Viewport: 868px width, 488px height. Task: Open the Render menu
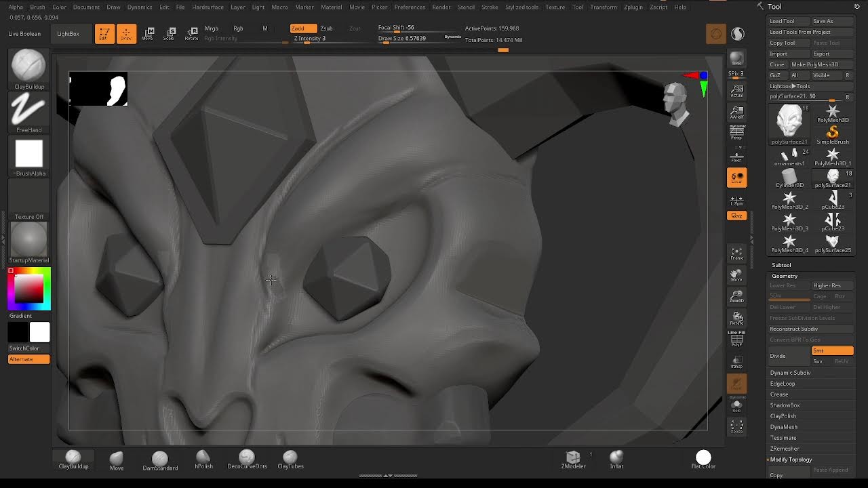click(441, 7)
